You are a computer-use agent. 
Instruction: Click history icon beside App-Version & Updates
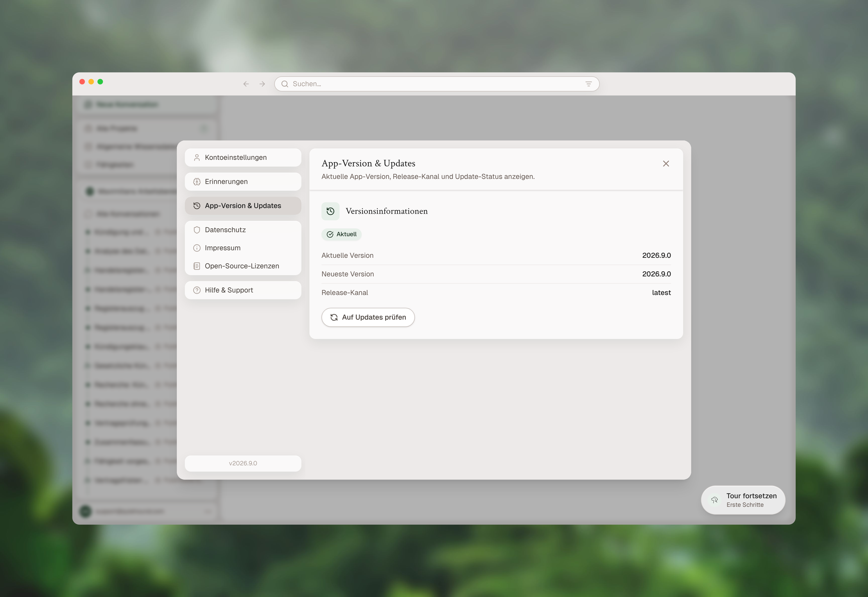click(197, 206)
